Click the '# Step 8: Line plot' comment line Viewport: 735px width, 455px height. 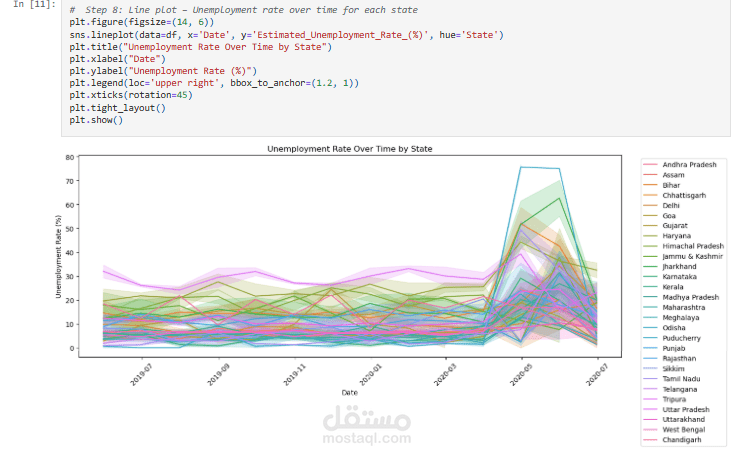point(243,10)
